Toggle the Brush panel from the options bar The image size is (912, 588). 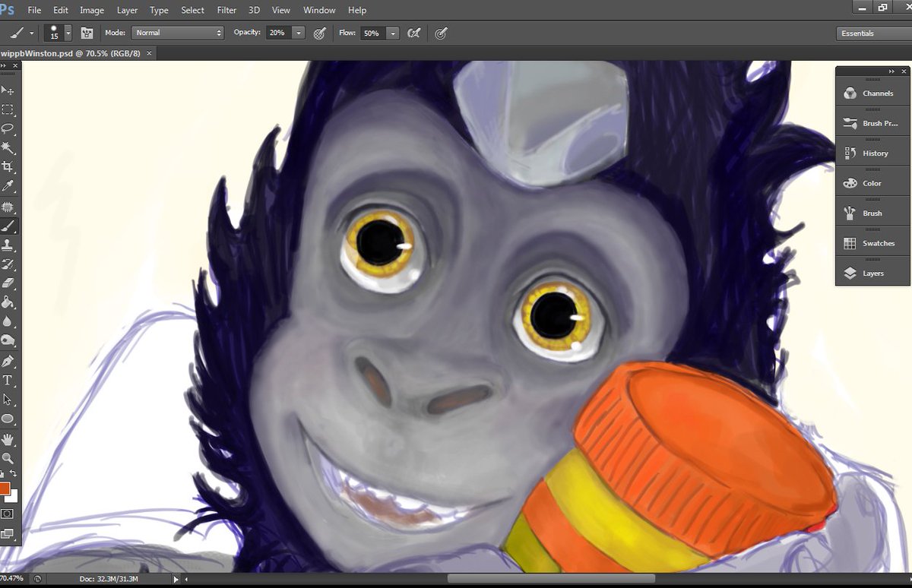[87, 33]
